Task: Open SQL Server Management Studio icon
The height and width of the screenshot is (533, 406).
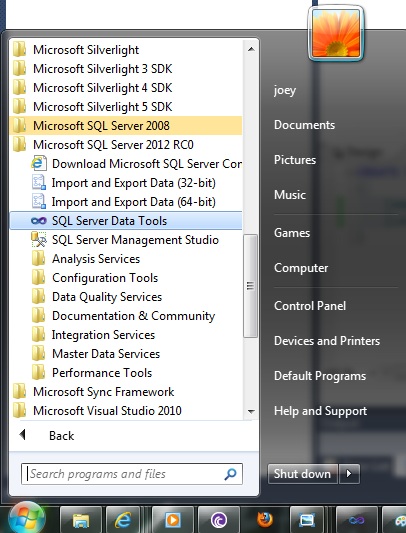Action: pyautogui.click(x=39, y=240)
